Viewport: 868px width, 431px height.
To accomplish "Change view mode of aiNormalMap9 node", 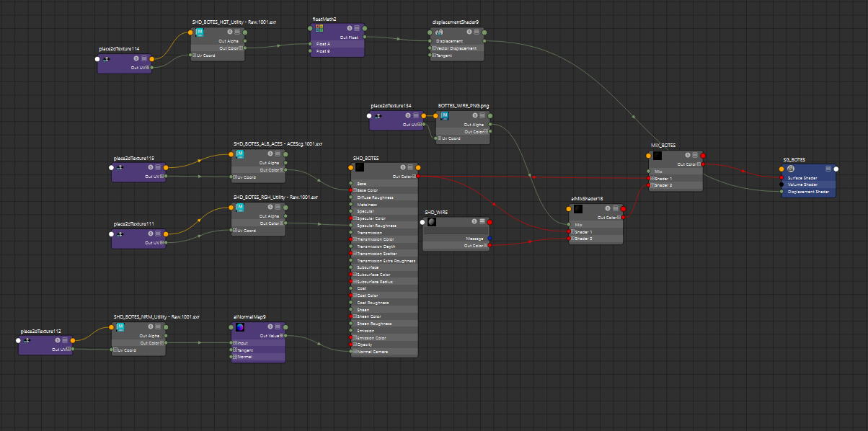I will coord(278,326).
